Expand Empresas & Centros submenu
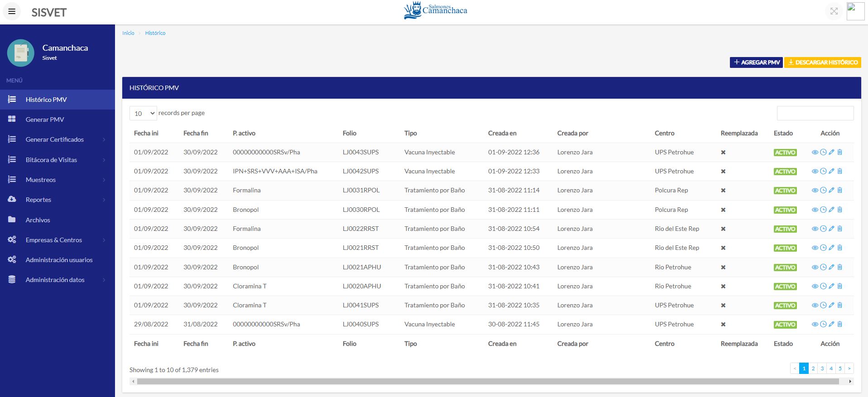Image resolution: width=868 pixels, height=397 pixels. click(58, 240)
